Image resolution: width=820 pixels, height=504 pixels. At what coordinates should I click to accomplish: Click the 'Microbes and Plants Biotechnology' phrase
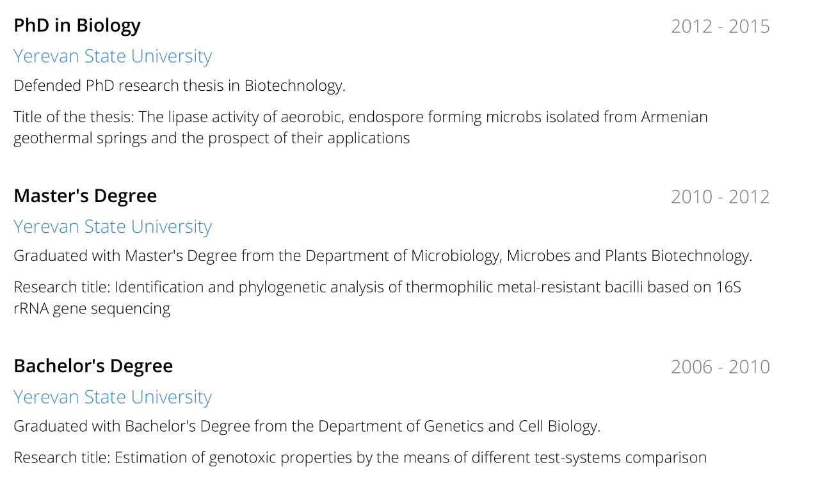[629, 256]
